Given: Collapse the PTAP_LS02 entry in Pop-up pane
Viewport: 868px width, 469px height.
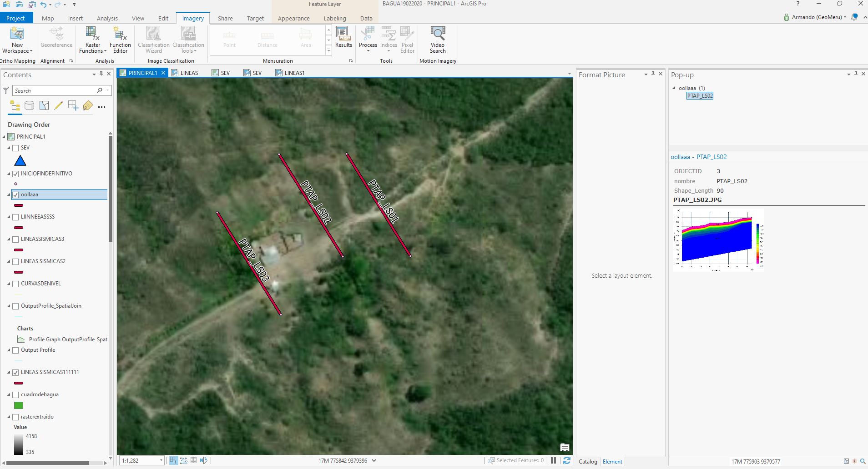Looking at the screenshot, I should (x=674, y=88).
